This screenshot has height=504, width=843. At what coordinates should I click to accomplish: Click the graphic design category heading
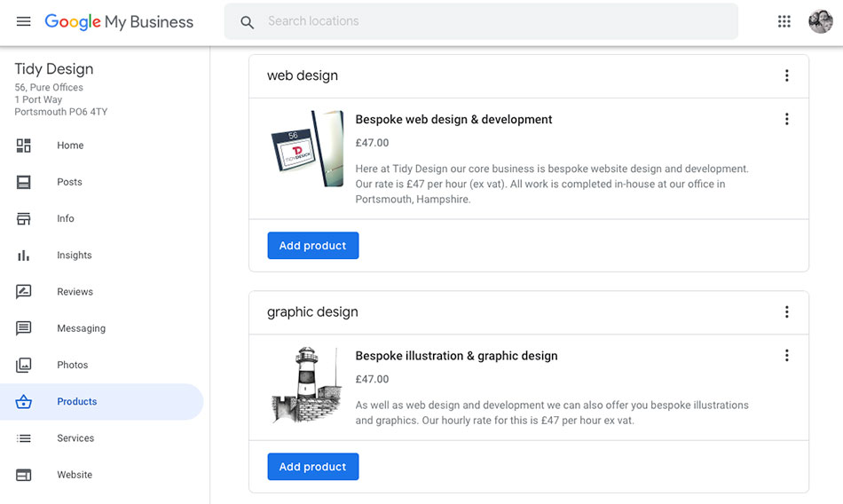(312, 312)
